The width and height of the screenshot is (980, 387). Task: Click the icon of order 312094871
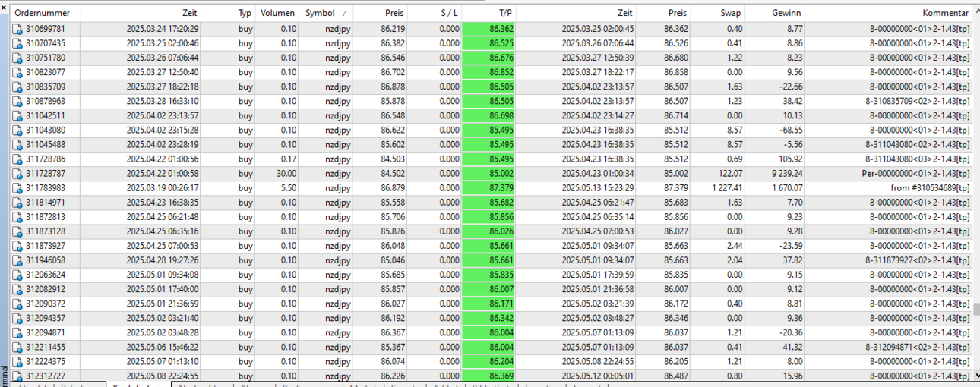click(x=17, y=332)
